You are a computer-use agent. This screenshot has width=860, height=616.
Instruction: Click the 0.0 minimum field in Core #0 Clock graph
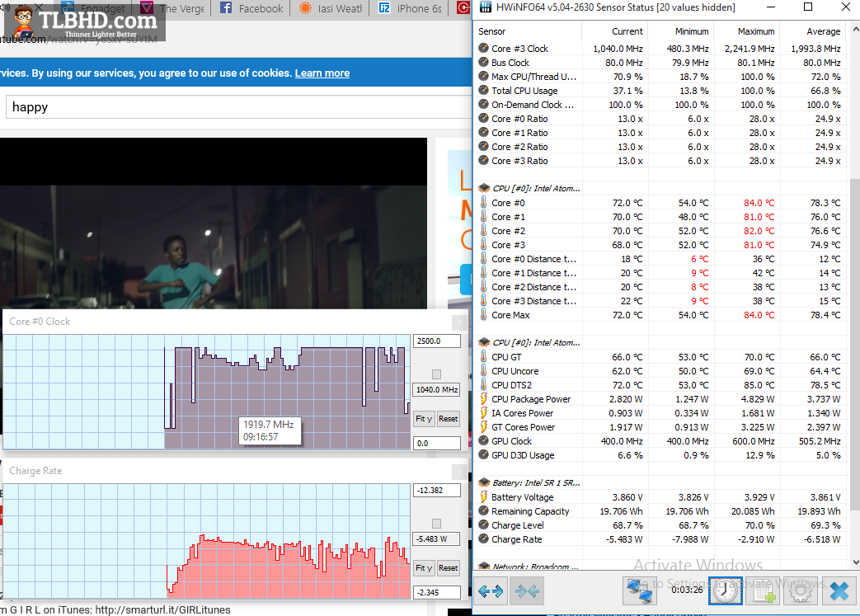click(x=436, y=443)
